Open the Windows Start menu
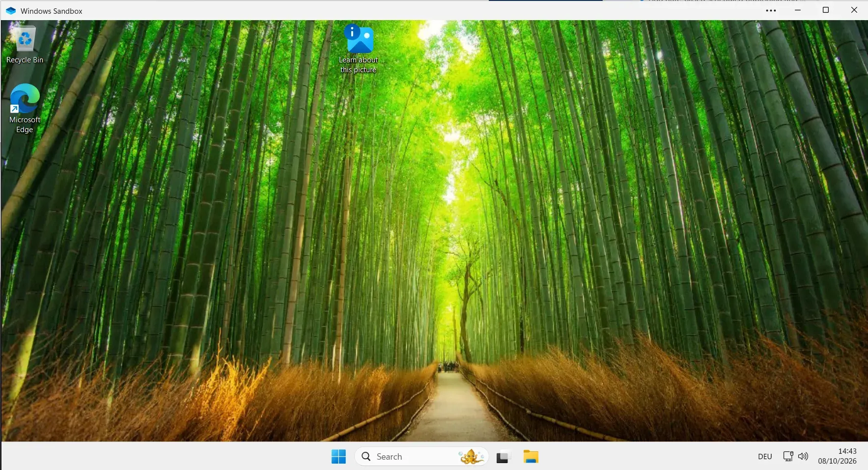This screenshot has height=470, width=868. click(338, 457)
